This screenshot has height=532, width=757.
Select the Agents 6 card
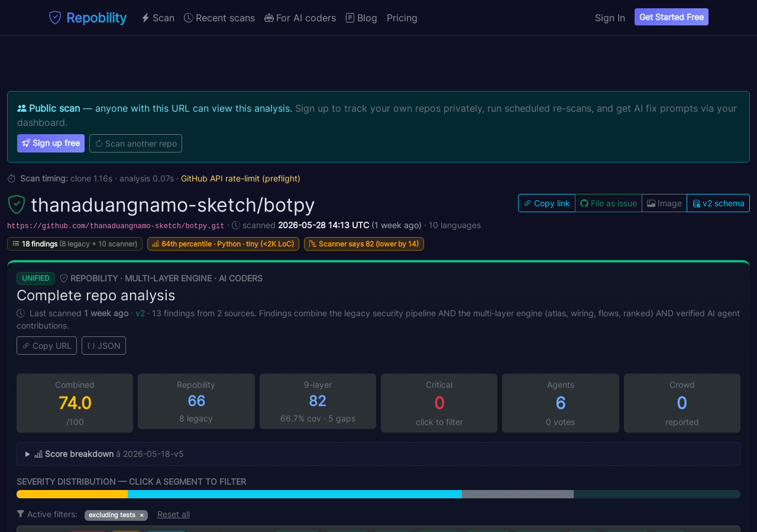tap(561, 403)
